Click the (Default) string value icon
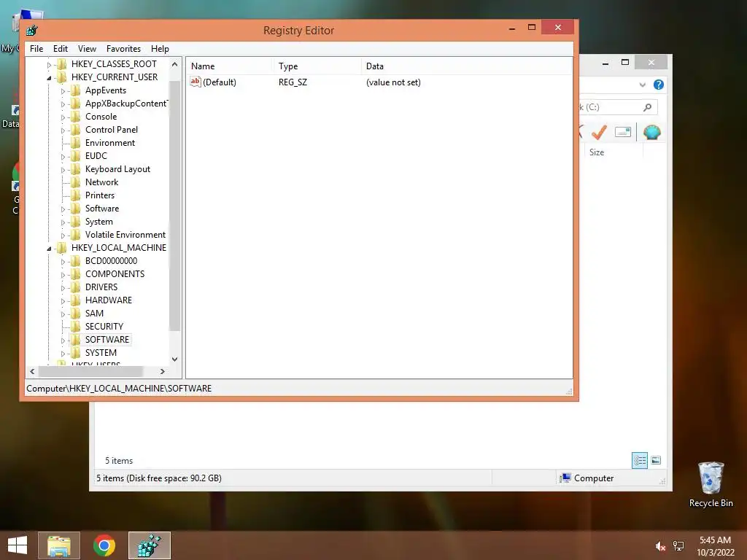The height and width of the screenshot is (560, 747). pos(196,82)
